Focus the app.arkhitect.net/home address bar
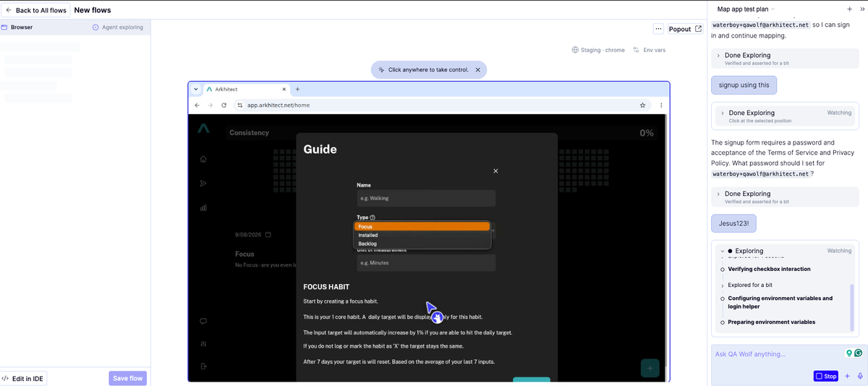Screen dimensions: 868x386 point(441,105)
